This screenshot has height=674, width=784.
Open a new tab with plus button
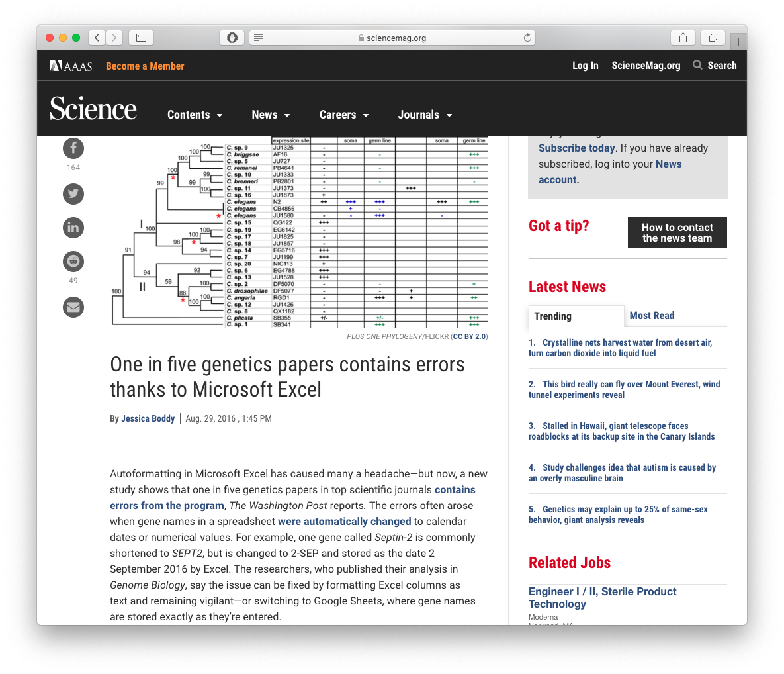pos(738,42)
